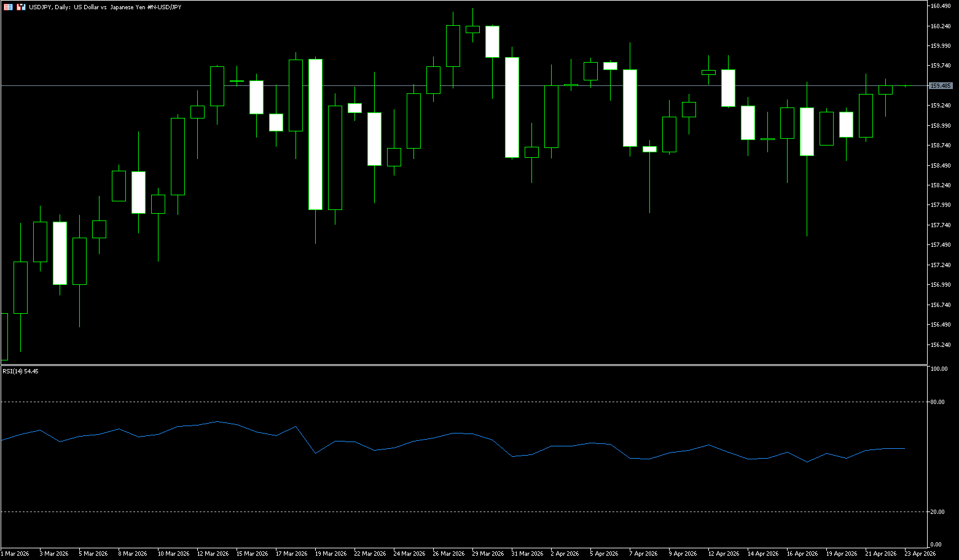Click the 156.240 price scale label
The width and height of the screenshot is (959, 560).
(x=941, y=344)
